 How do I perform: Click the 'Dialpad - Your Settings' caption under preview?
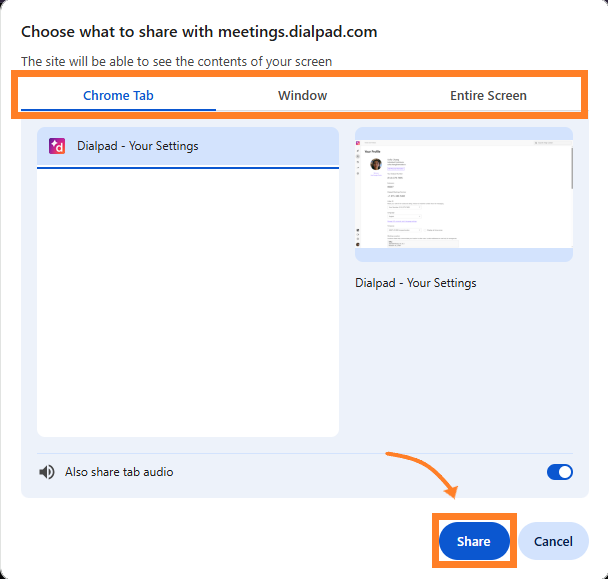tap(416, 283)
